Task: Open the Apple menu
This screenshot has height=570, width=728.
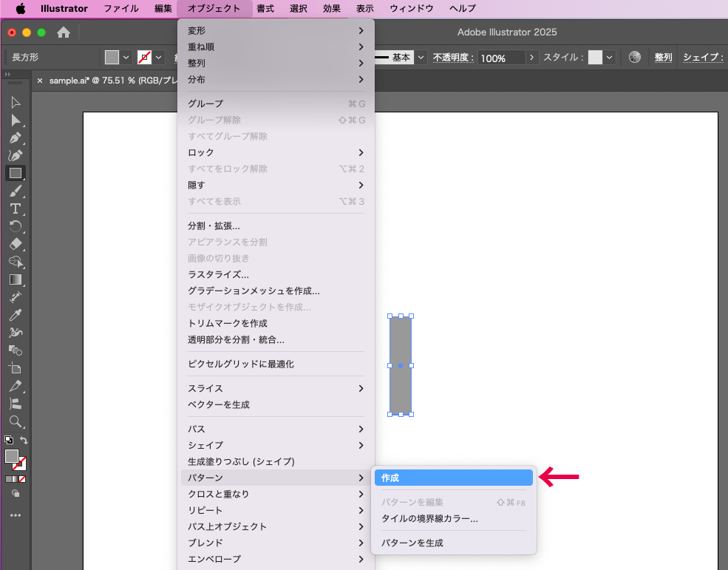Action: tap(21, 8)
